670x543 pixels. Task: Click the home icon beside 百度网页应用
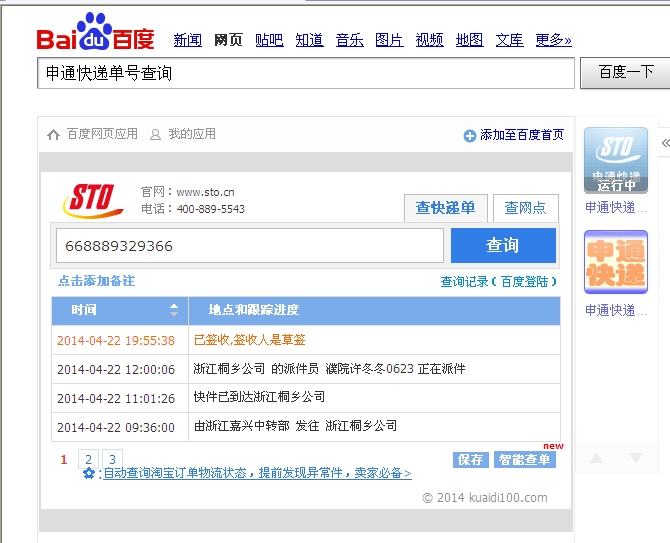pyautogui.click(x=53, y=135)
